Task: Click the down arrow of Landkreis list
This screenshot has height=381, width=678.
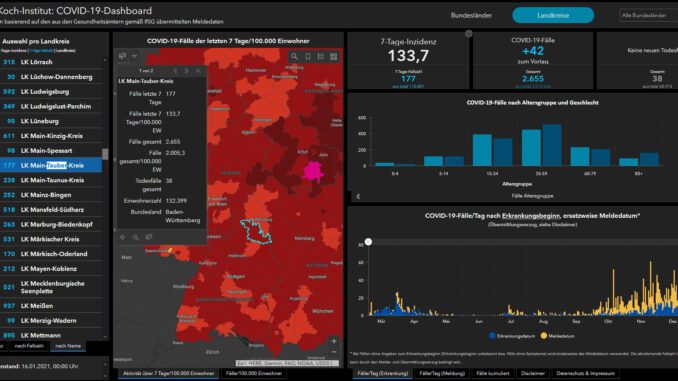Action: [105, 337]
